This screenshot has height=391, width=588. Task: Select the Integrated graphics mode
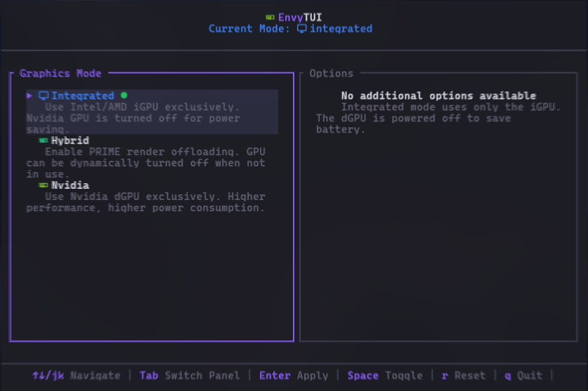tap(82, 96)
